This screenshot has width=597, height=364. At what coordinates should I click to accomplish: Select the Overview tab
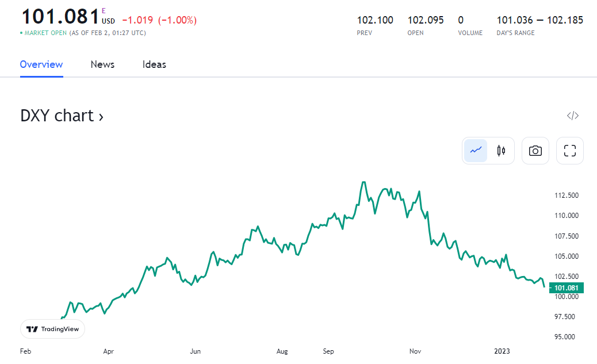coord(41,64)
